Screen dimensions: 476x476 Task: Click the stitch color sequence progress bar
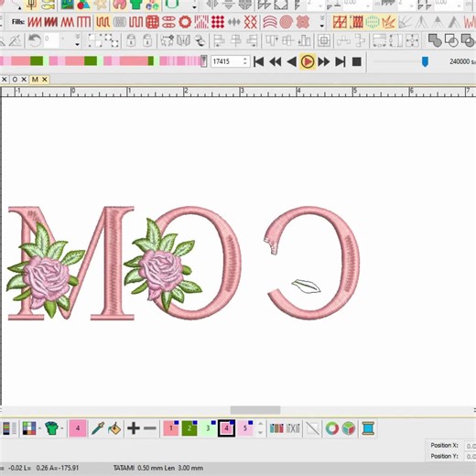pos(102,61)
